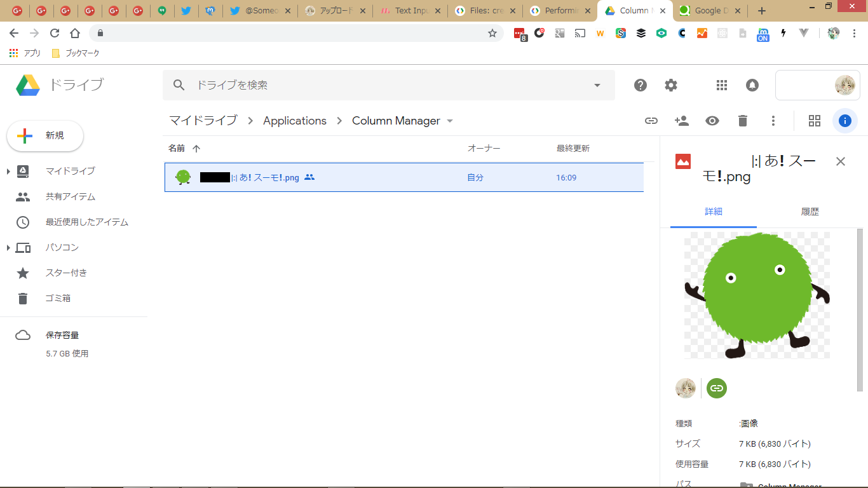Click the get shareable link icon in toolbar

pyautogui.click(x=651, y=121)
